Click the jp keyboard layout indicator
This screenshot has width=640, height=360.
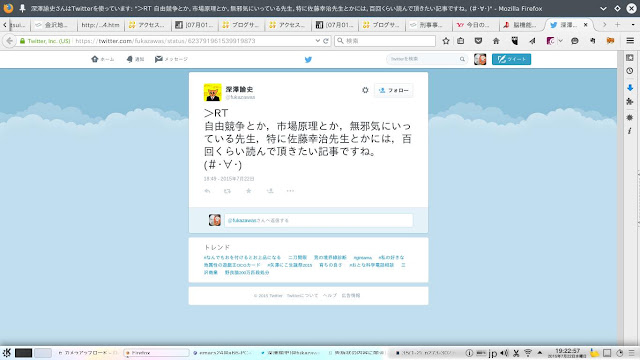pyautogui.click(x=493, y=353)
